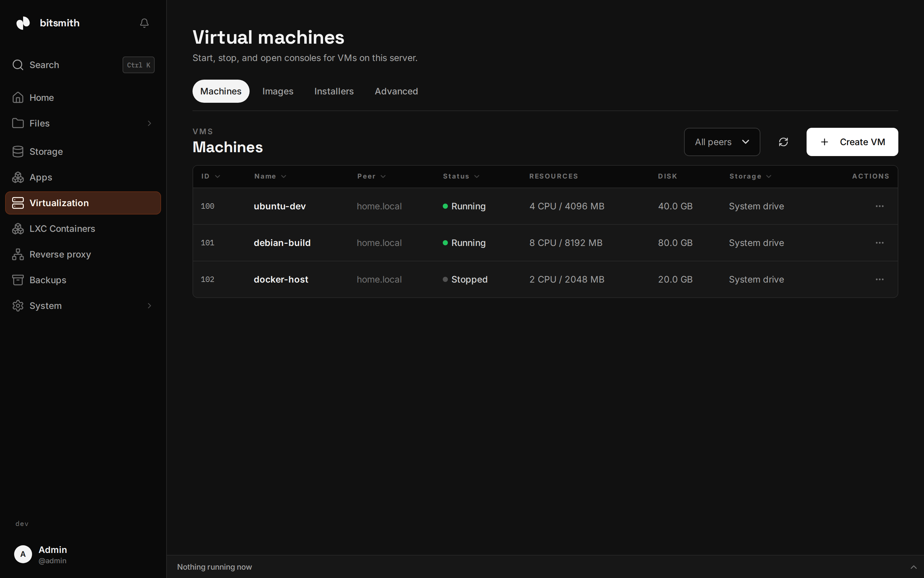Switch to the Machines tab

[221, 91]
